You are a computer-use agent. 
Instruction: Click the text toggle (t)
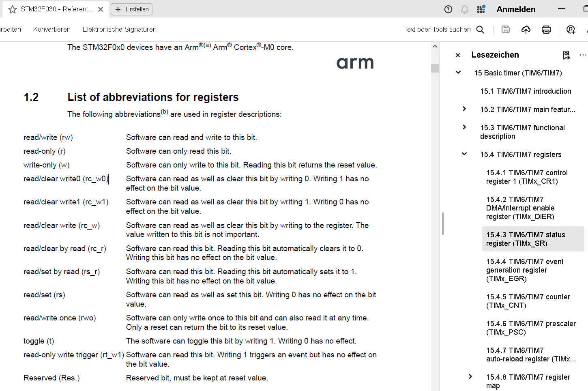pos(39,341)
